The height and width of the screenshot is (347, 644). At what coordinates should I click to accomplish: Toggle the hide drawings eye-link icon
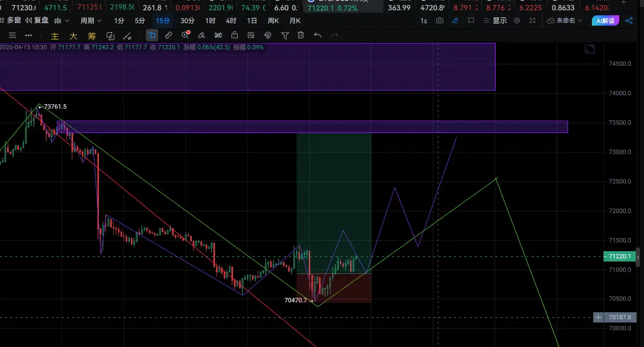click(268, 36)
